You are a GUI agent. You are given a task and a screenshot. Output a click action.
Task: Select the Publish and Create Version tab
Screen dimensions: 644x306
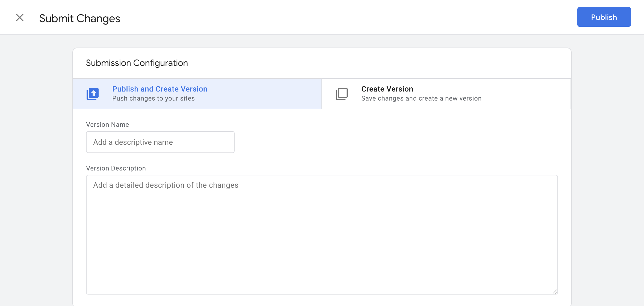coord(197,94)
